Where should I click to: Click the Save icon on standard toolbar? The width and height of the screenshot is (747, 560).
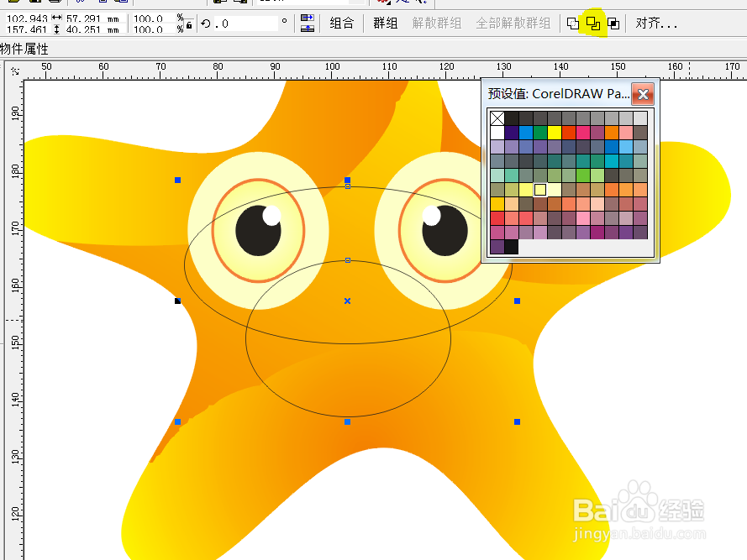(x=34, y=3)
